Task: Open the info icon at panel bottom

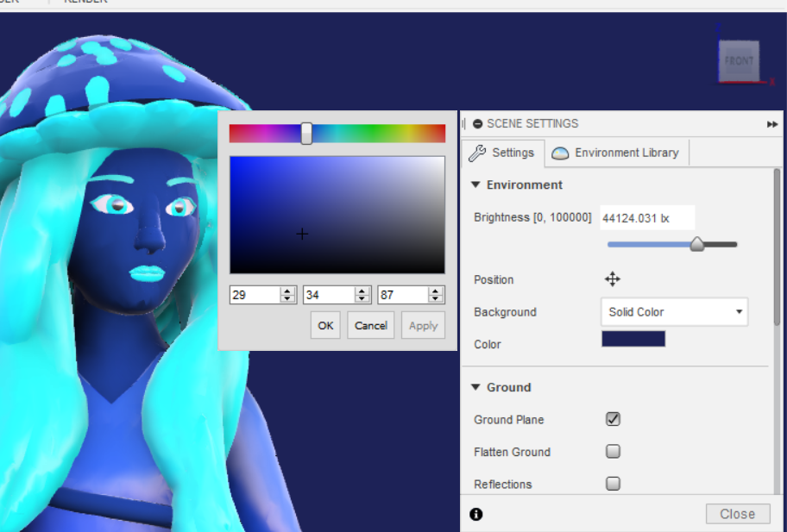Action: (475, 514)
